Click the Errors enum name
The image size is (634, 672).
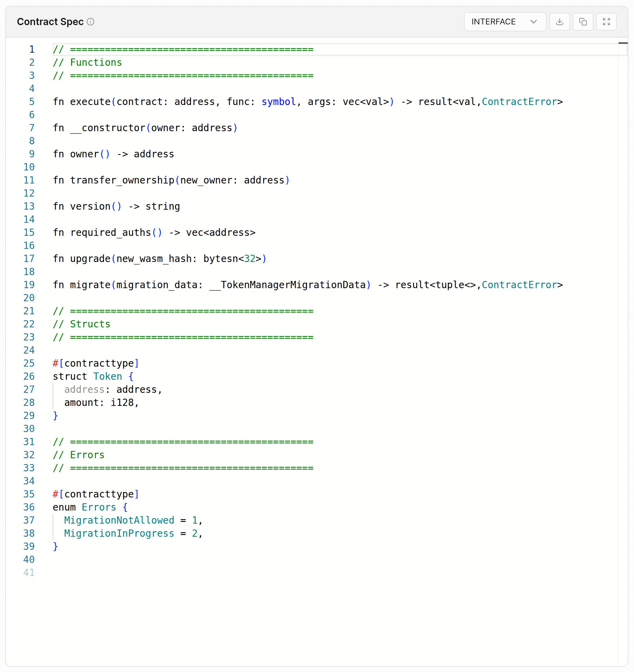[99, 507]
